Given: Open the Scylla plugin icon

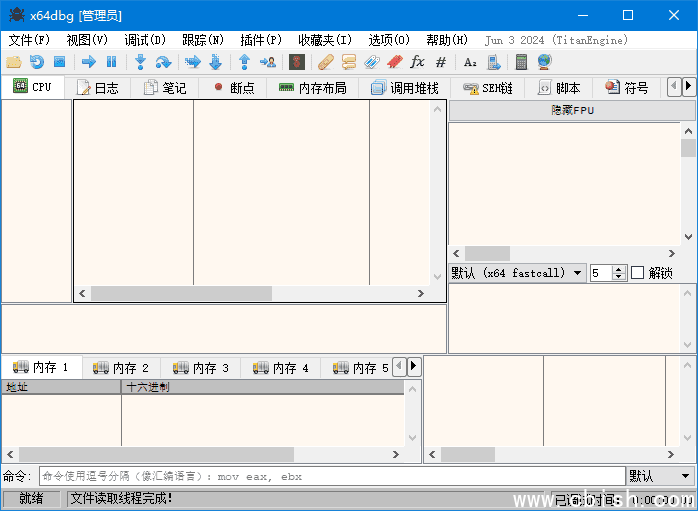Looking at the screenshot, I should [296, 62].
